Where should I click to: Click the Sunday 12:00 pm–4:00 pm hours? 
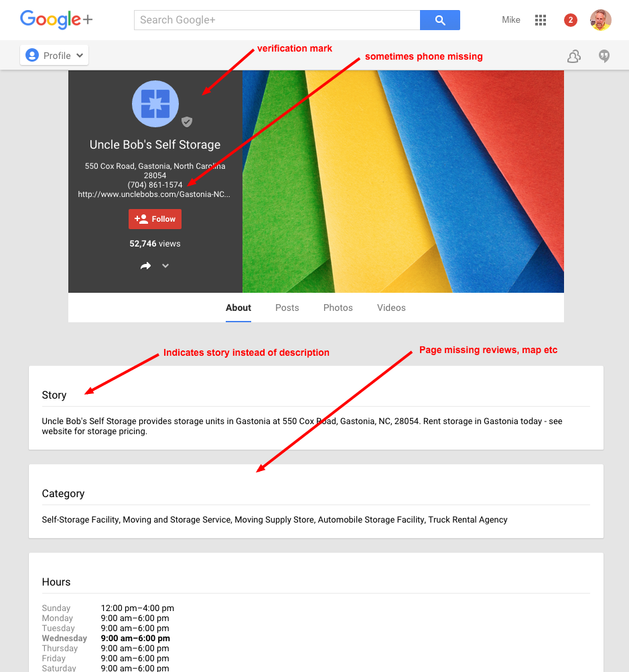[137, 608]
